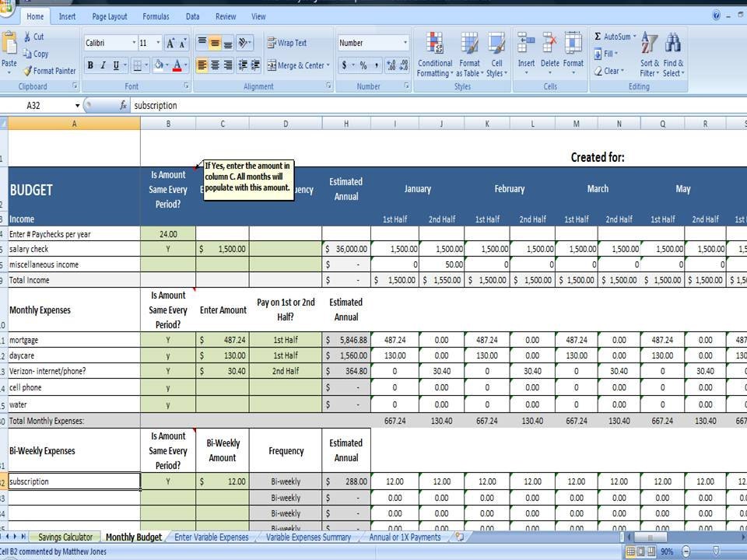Toggle Italic formatting
This screenshot has width=747, height=560.
tap(103, 65)
